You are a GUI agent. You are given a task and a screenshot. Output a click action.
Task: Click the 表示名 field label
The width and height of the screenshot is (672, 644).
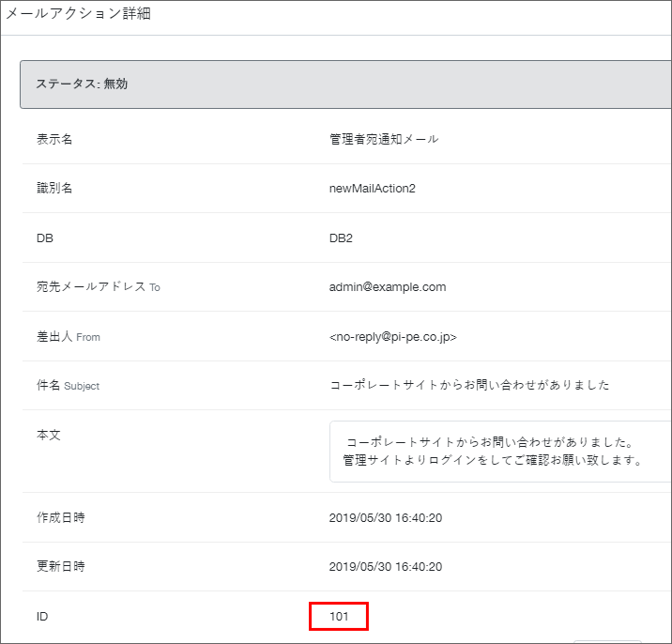pos(54,139)
